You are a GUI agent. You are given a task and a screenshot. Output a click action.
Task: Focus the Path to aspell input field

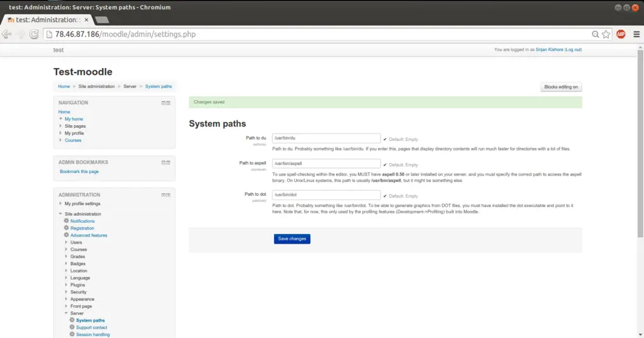coord(326,163)
